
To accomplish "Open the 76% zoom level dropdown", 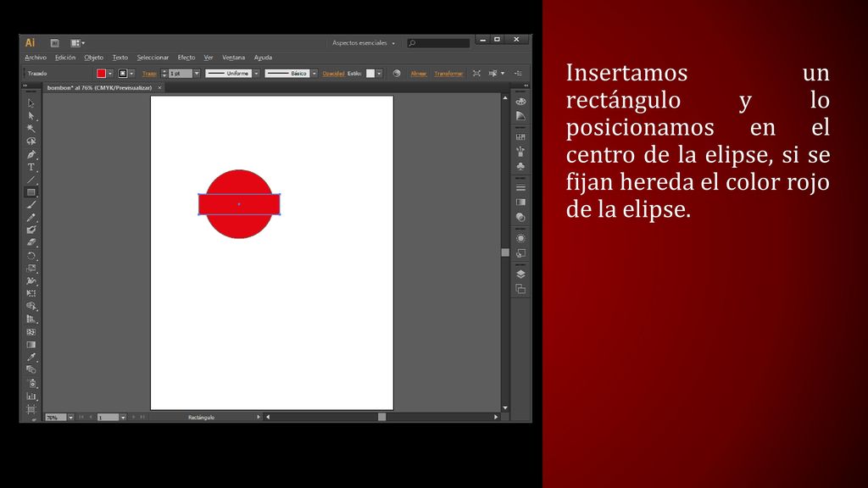I will 71,417.
